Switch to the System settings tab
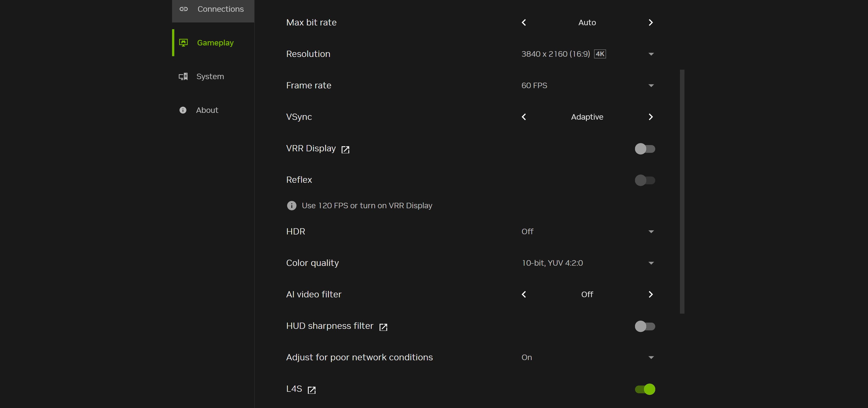 click(210, 76)
